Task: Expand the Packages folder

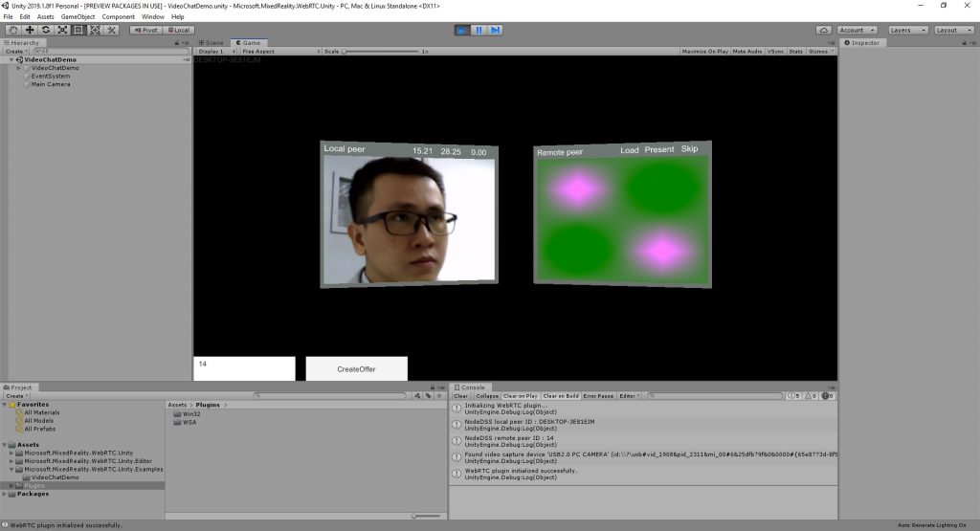Action: pyautogui.click(x=5, y=494)
